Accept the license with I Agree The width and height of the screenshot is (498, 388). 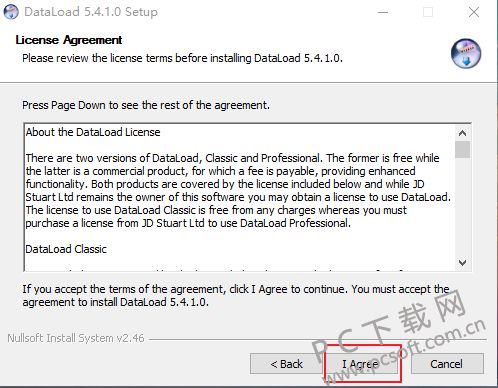tap(361, 364)
